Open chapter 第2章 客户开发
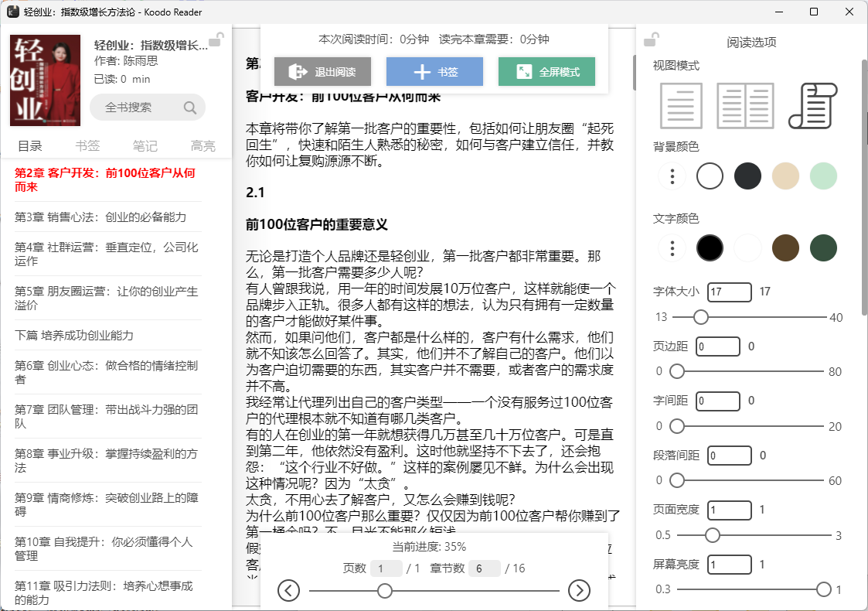Image resolution: width=868 pixels, height=611 pixels. (x=108, y=180)
